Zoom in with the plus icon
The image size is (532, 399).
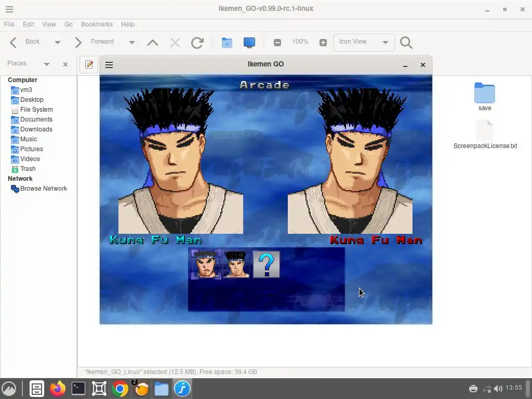(x=323, y=43)
